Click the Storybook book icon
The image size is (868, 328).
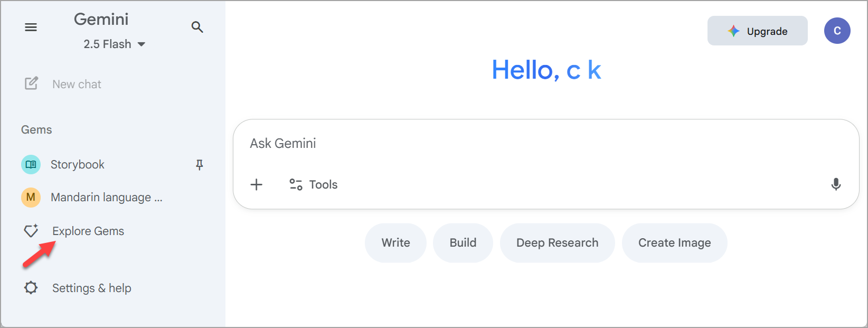pyautogui.click(x=31, y=164)
